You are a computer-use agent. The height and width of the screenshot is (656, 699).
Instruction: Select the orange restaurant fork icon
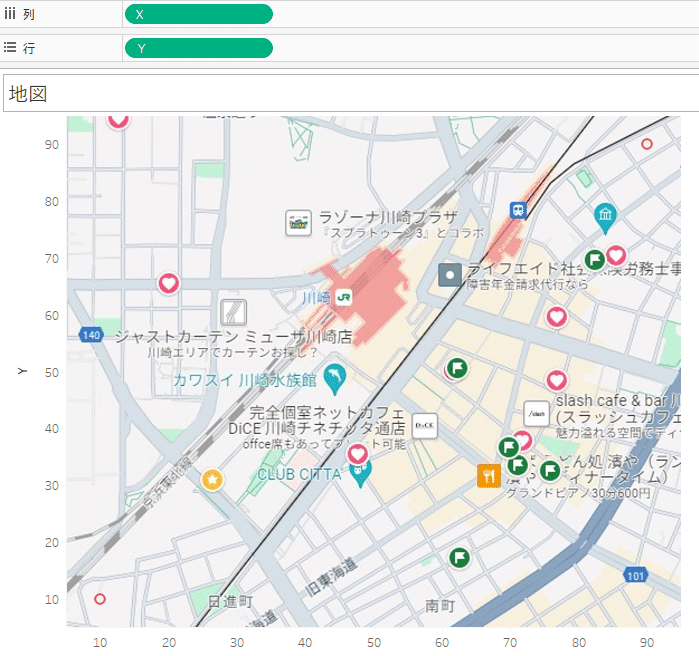click(489, 476)
